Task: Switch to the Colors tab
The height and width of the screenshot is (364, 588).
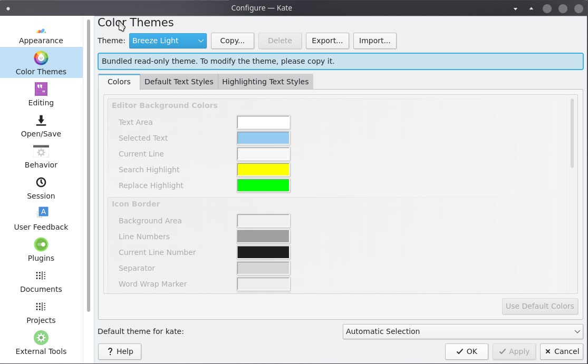Action: pyautogui.click(x=119, y=82)
